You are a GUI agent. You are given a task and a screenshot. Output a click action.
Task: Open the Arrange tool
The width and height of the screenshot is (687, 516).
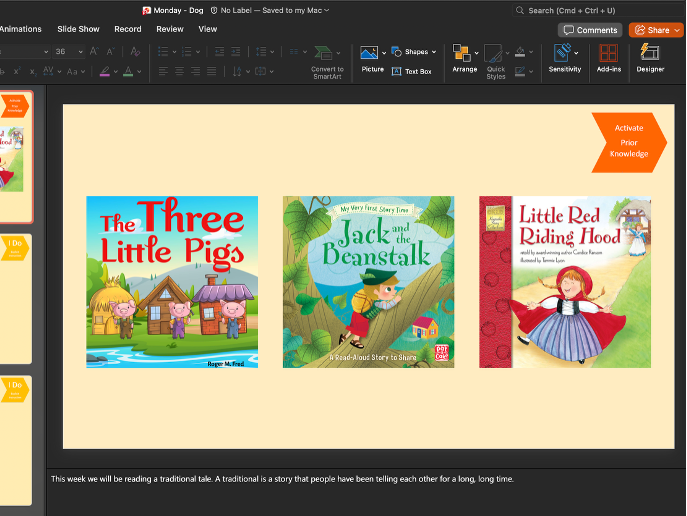464,59
